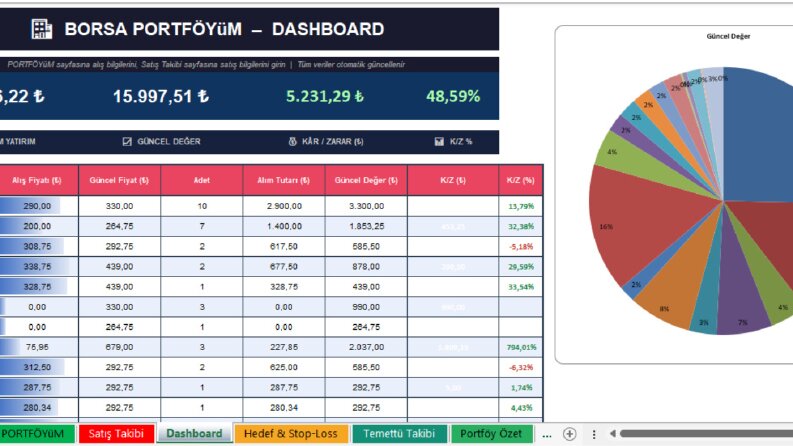Click the 5.231,29 ₺ profit figure
The image size is (793, 446).
tap(325, 96)
